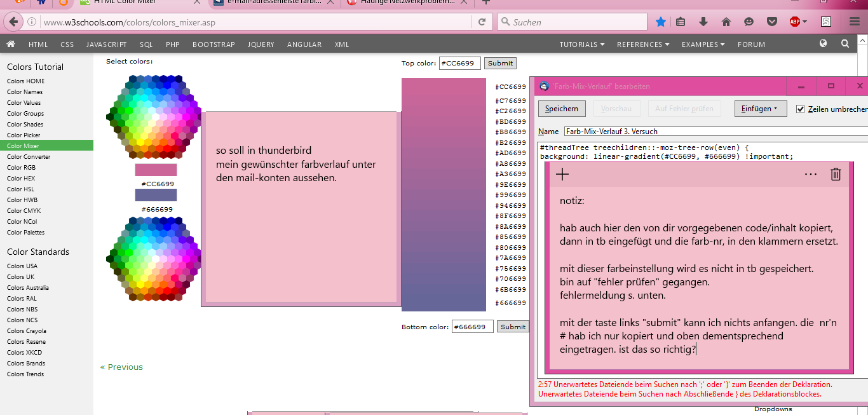Switch to the Häufige Netzwerkprobleme tab
Image resolution: width=868 pixels, height=415 pixels.
[407, 2]
